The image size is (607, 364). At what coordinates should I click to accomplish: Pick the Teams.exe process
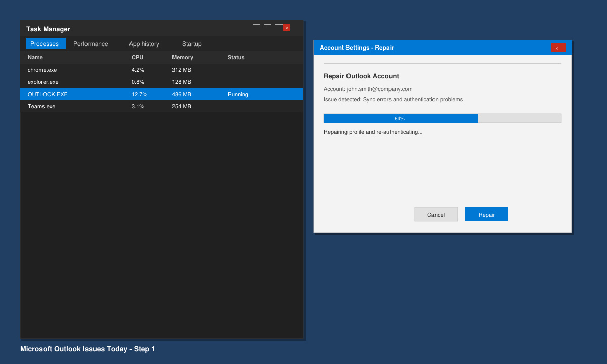(x=162, y=106)
